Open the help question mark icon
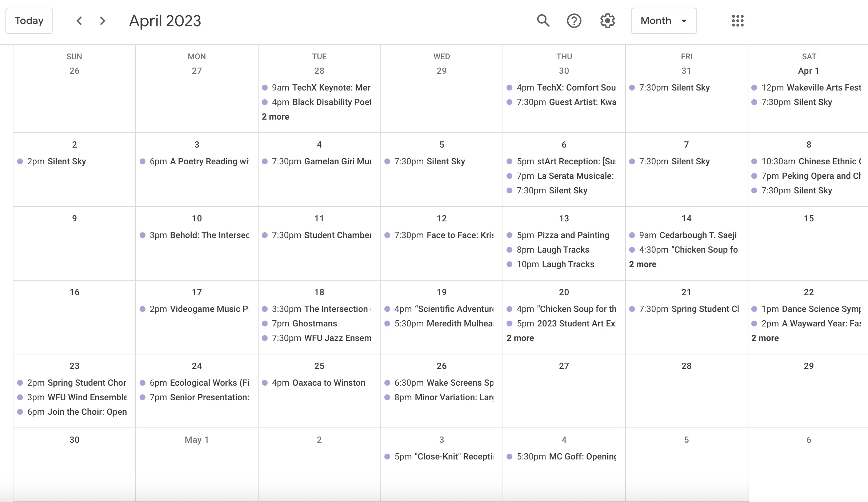 574,21
